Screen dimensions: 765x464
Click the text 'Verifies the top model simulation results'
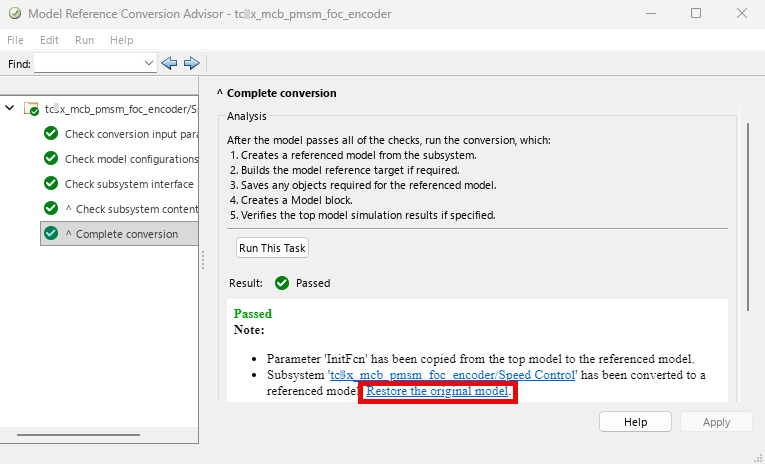pyautogui.click(x=368, y=215)
